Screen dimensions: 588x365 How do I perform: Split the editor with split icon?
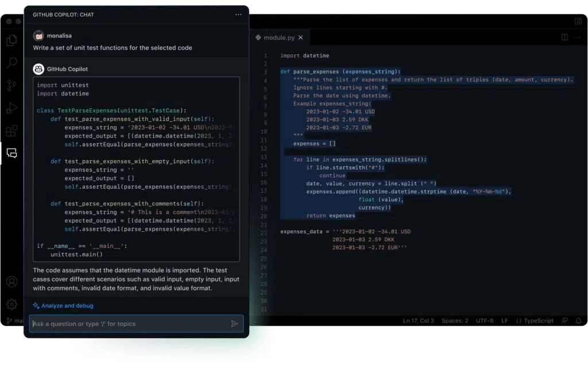(x=564, y=37)
